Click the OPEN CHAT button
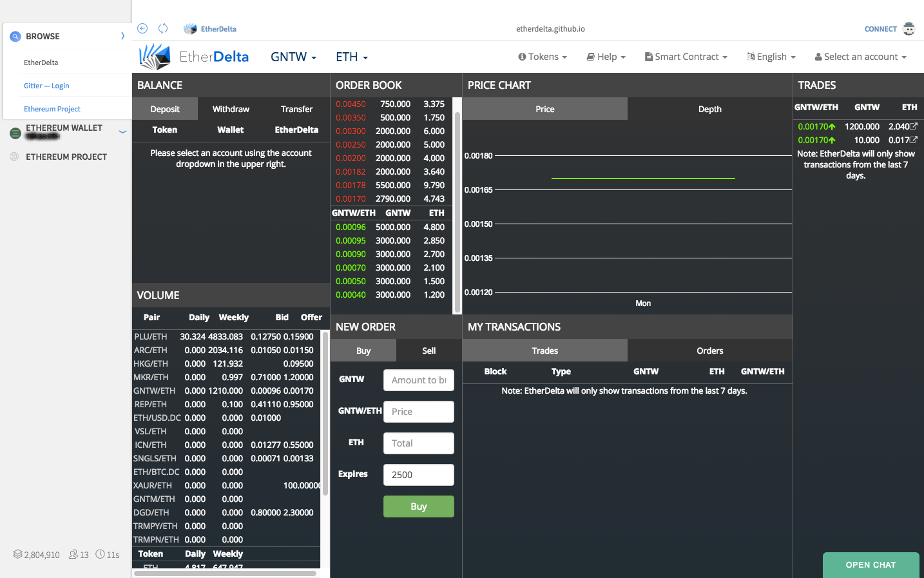Screen dimensions: 924x578 pos(871,565)
